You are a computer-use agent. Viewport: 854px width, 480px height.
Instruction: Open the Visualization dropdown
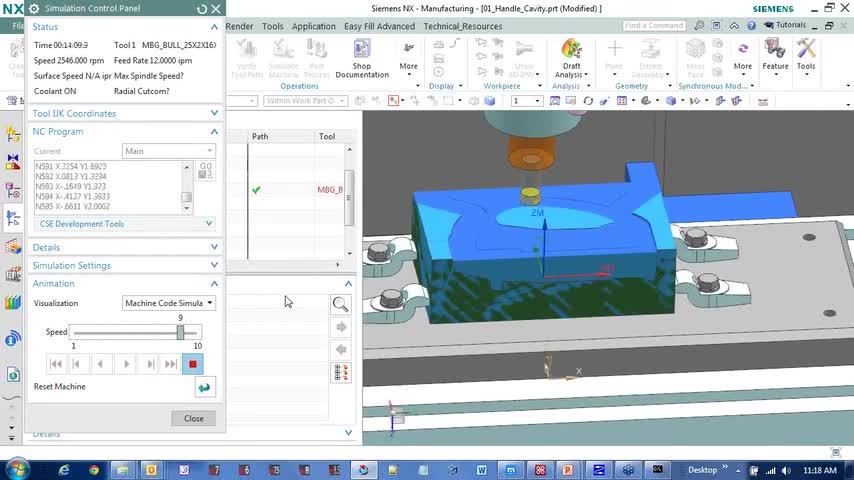tap(169, 303)
